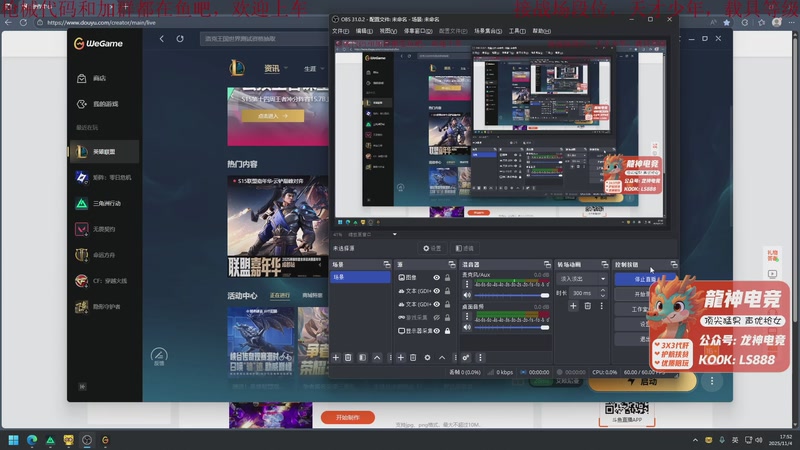Mute the 麦克风/Aux channel in OBS mixer
Viewport: 800px width, 450px height.
click(467, 295)
